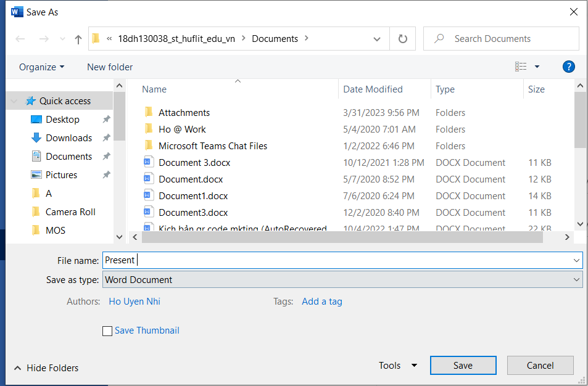Click the horizontal scroll left arrow
Screen dimensions: 588x386
(x=135, y=237)
